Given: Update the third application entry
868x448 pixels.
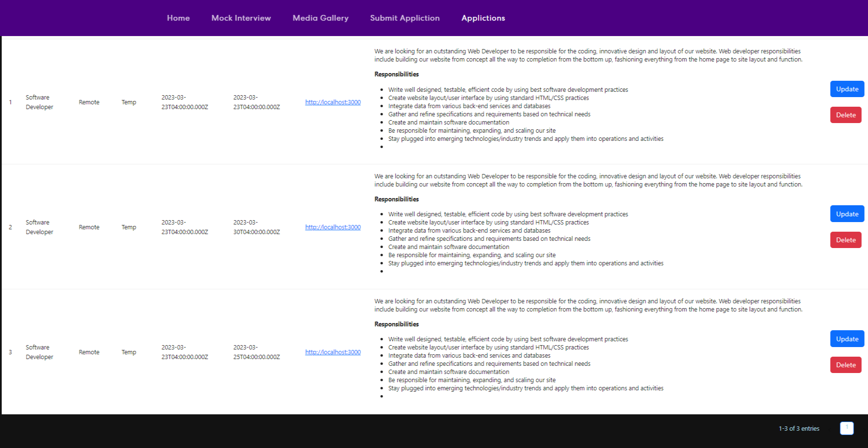Looking at the screenshot, I should 847,339.
